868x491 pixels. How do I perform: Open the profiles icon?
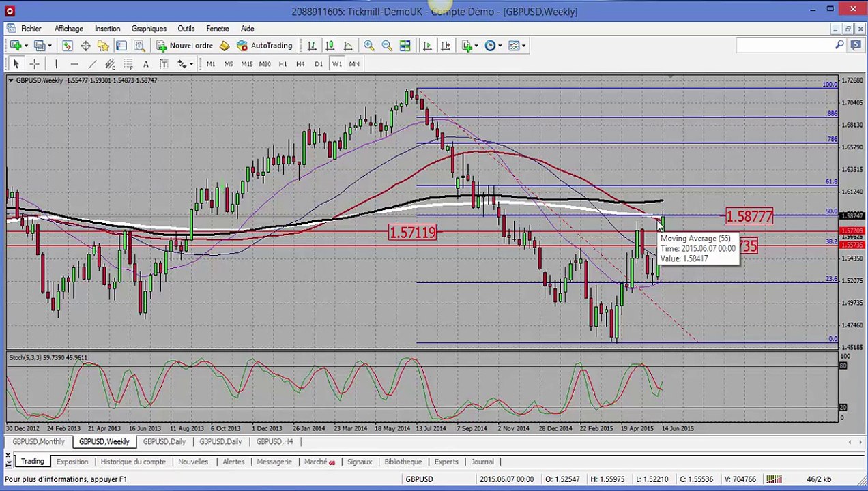40,46
